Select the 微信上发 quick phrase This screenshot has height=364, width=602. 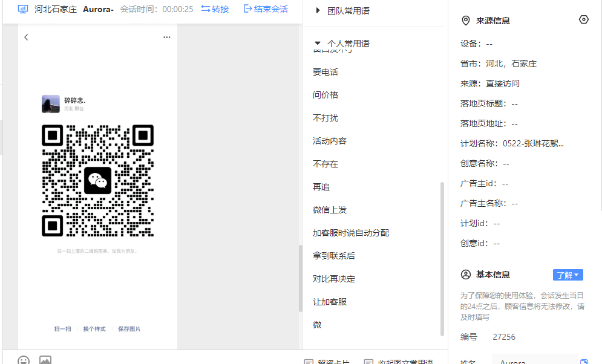pyautogui.click(x=330, y=210)
